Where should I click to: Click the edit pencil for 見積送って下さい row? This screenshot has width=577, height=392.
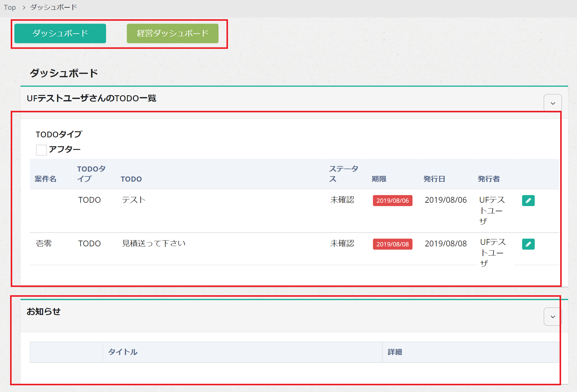528,244
